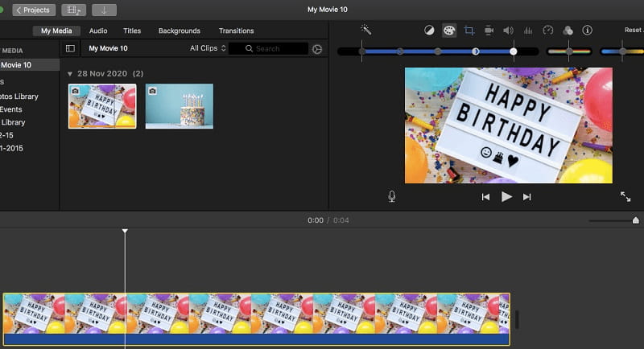Open the cropping tool
Viewport: 644px width, 349px height.
[469, 31]
